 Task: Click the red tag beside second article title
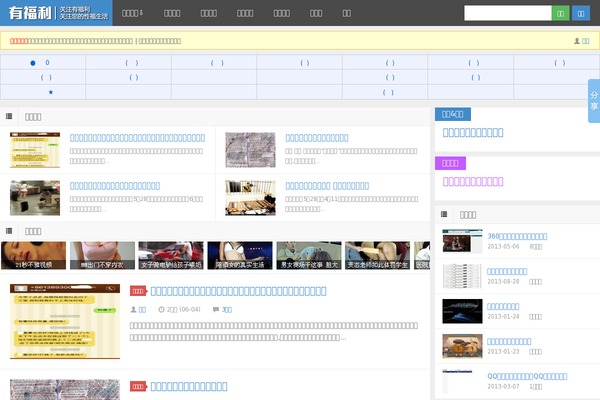[x=138, y=386]
